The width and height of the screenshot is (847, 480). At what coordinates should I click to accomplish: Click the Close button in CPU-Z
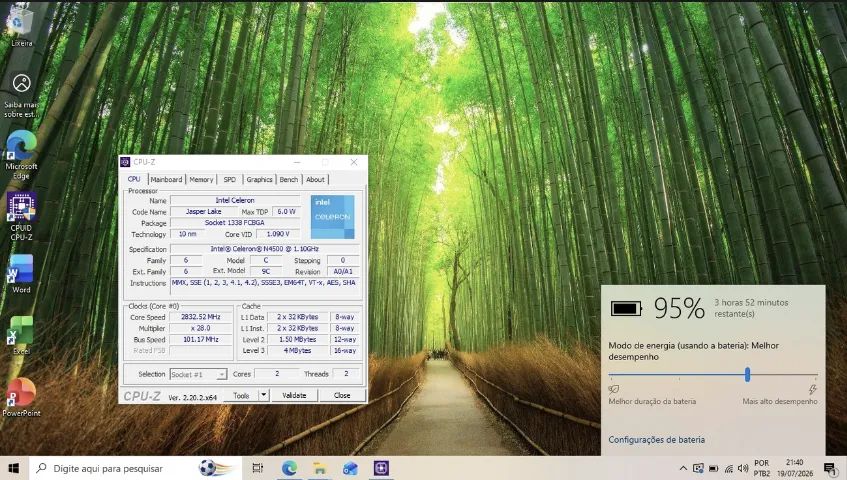342,395
